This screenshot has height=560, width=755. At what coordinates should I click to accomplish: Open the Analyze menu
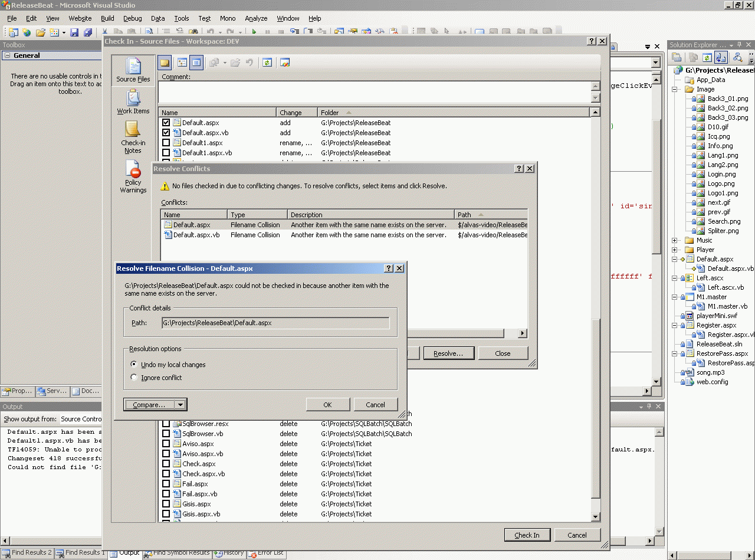[x=256, y=18]
